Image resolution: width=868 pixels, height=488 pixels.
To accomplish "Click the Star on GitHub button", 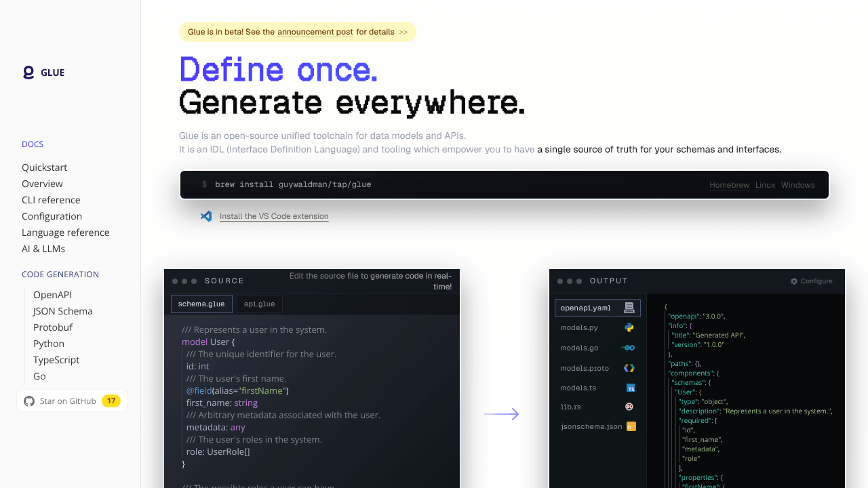I will (72, 401).
